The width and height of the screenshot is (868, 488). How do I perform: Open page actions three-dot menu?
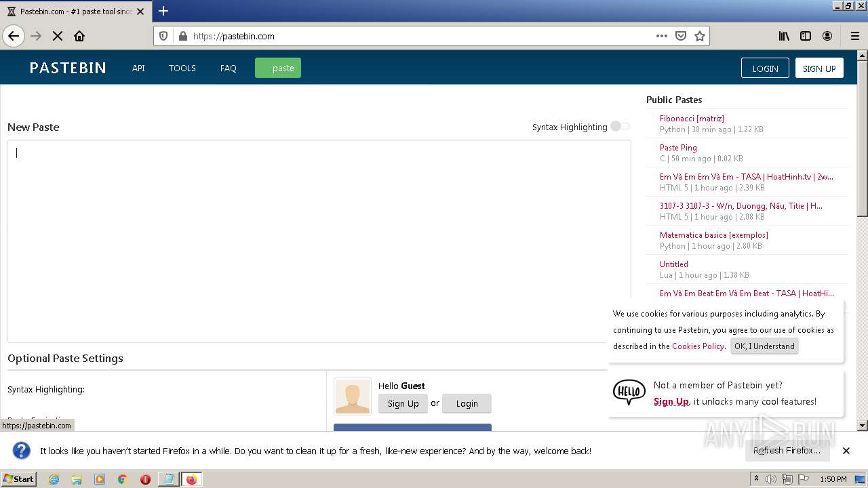[662, 36]
